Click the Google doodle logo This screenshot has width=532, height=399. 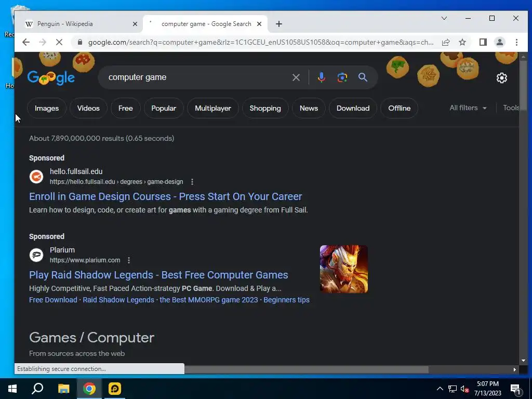51,78
